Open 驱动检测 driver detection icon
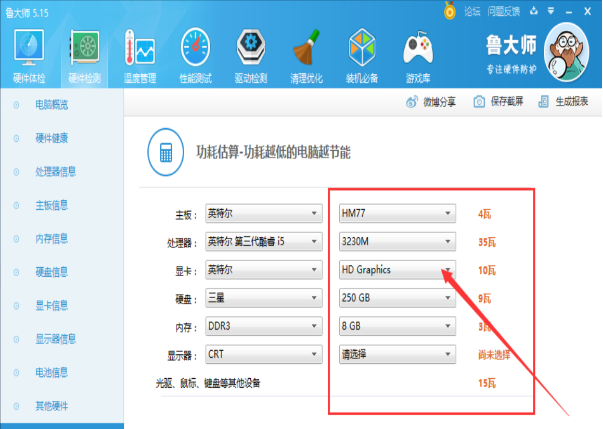The height and width of the screenshot is (429, 603). click(x=251, y=52)
